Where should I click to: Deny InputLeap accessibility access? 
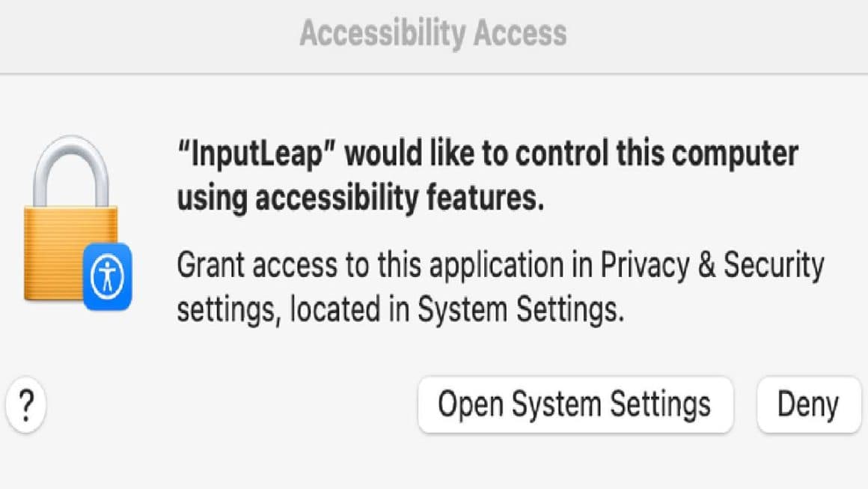809,405
